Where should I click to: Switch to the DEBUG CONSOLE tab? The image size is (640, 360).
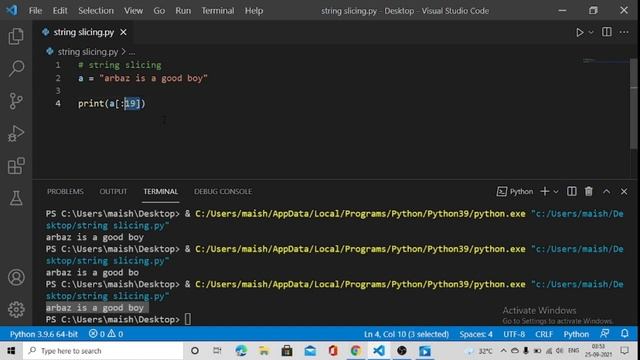coord(223,191)
